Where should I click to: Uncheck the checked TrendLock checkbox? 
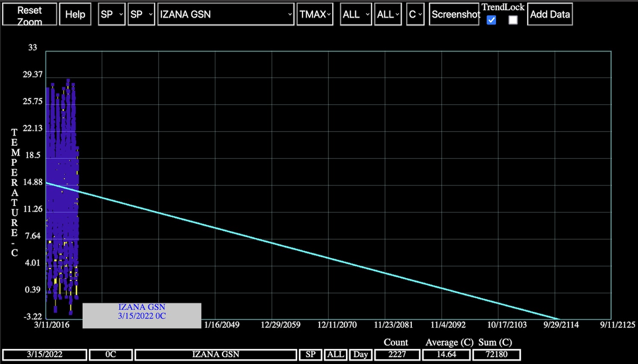tap(491, 20)
